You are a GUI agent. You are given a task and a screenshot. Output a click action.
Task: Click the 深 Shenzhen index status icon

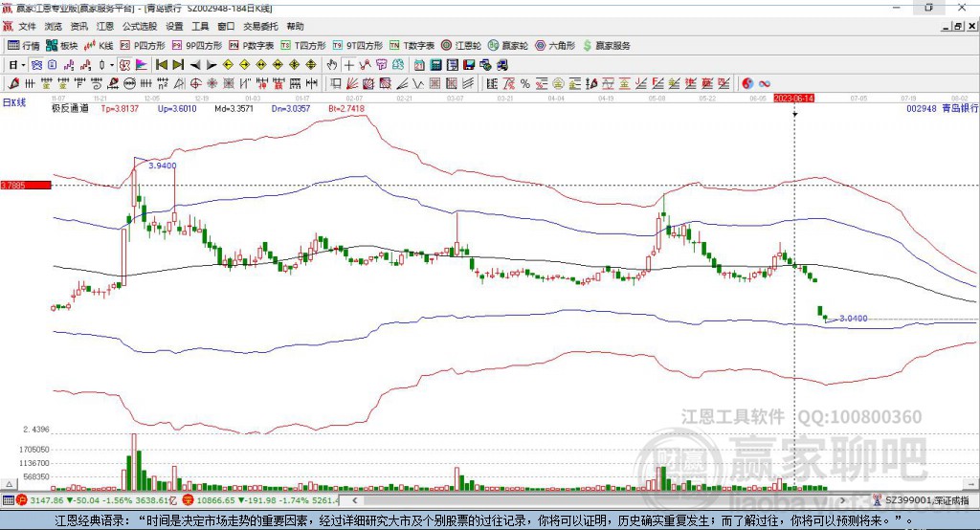pyautogui.click(x=189, y=500)
